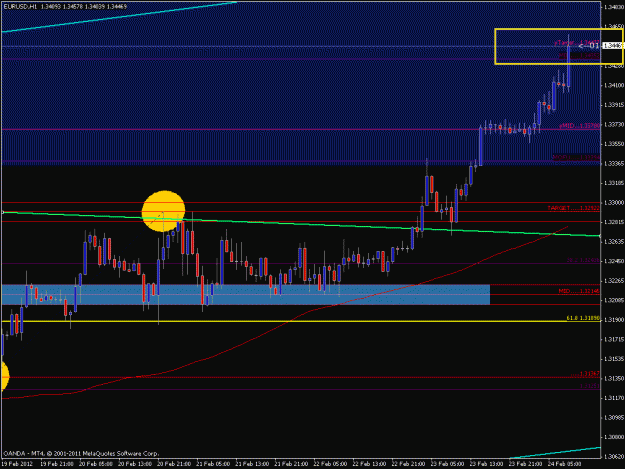
Task: Click the 1.30985 price axis label
Action: [613, 417]
